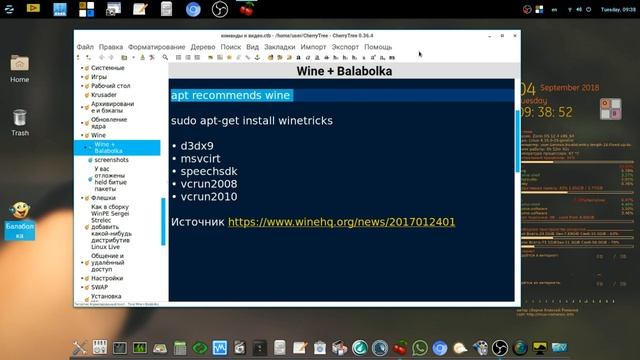Expand the Игры node arrow
The image size is (640, 360).
tap(82, 77)
